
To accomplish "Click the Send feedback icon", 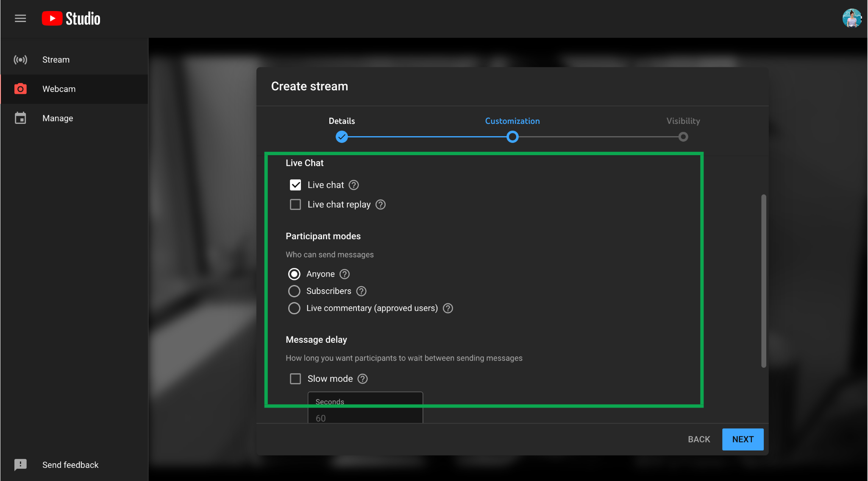I will coord(21,464).
